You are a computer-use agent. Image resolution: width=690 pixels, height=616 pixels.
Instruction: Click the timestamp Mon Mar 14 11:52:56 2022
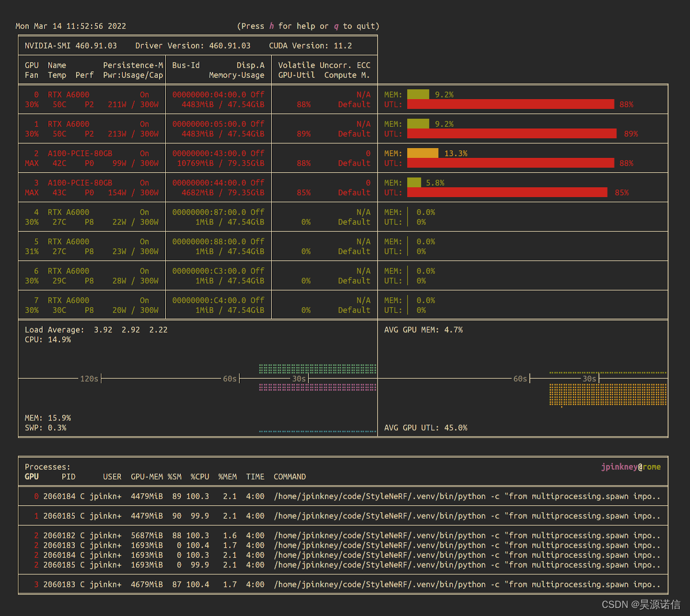[x=71, y=26]
